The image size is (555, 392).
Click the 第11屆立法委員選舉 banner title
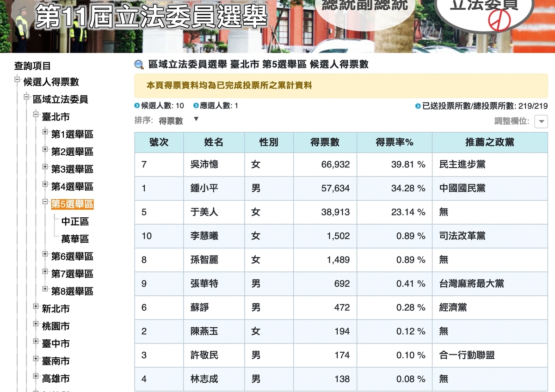tap(152, 17)
